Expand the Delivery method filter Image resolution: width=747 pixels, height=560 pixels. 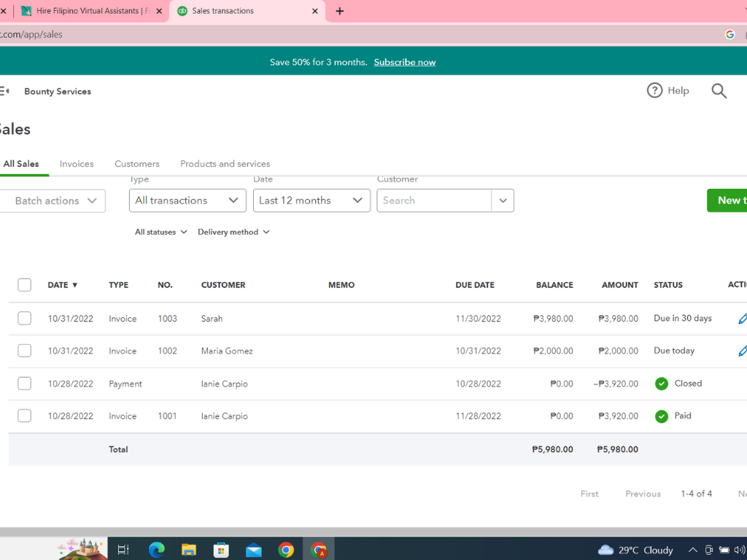[233, 232]
